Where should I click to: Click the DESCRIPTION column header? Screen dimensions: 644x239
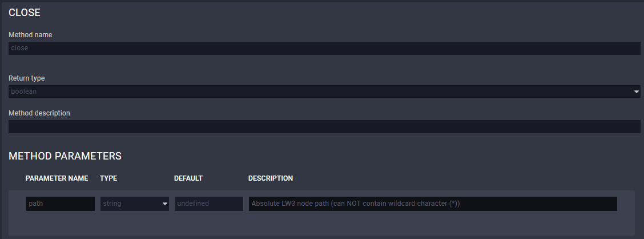pyautogui.click(x=271, y=178)
